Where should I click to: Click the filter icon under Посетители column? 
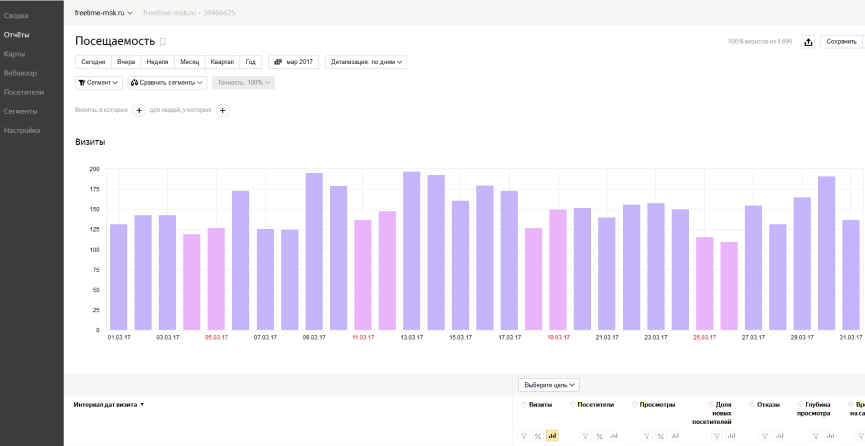(x=586, y=436)
